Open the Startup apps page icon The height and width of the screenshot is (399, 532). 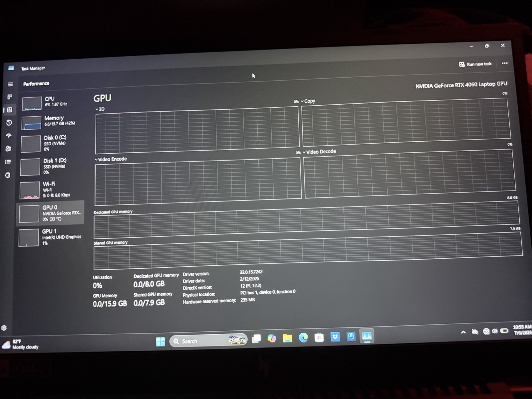[x=9, y=136]
